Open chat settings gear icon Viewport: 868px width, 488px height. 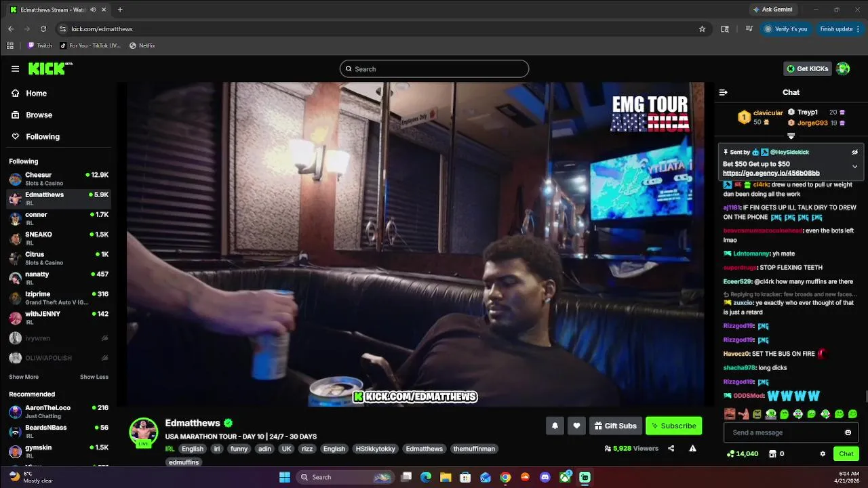[x=823, y=453]
